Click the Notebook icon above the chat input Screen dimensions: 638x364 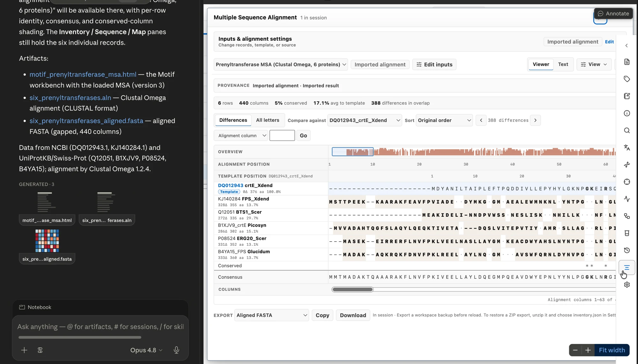pos(22,307)
